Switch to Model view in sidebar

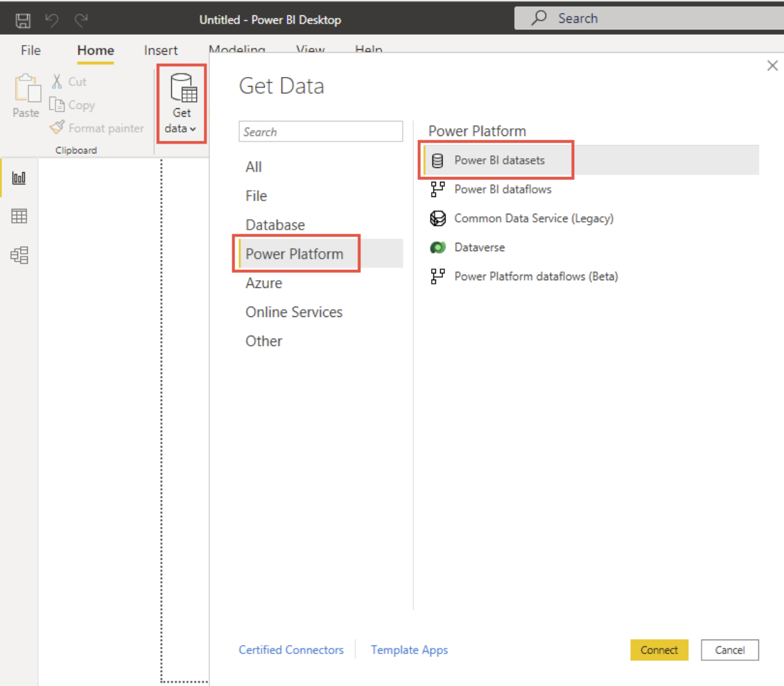pyautogui.click(x=19, y=255)
